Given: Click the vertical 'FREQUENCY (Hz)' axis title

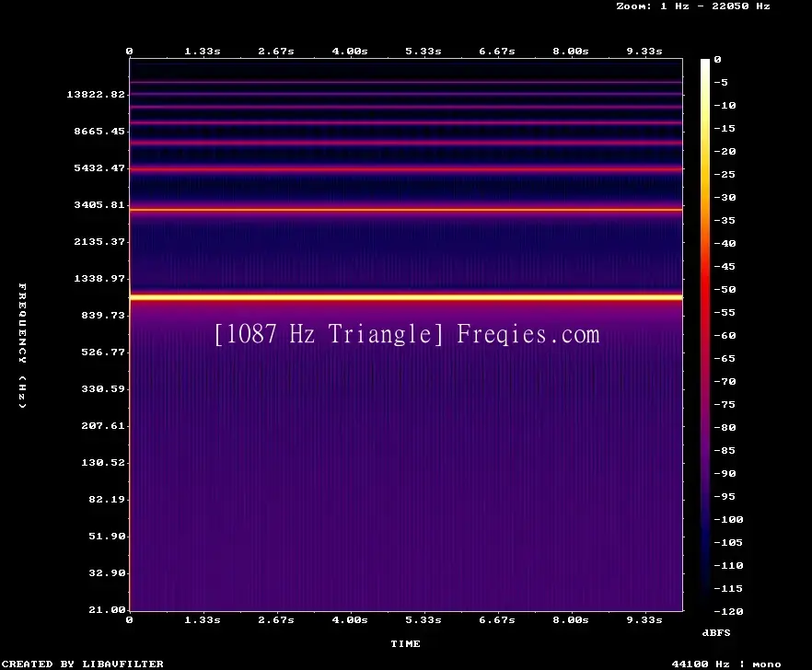Looking at the screenshot, I should pyautogui.click(x=22, y=345).
